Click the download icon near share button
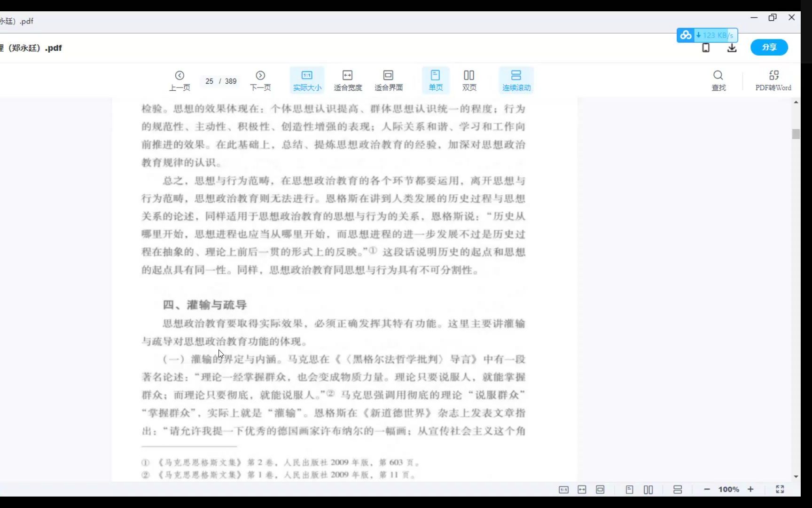Screen dimensions: 812x508 click(732, 48)
